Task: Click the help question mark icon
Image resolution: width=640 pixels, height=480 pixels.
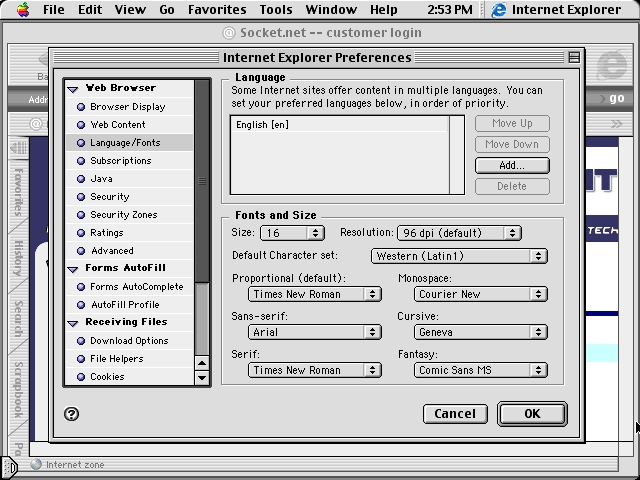Action: tap(71, 414)
